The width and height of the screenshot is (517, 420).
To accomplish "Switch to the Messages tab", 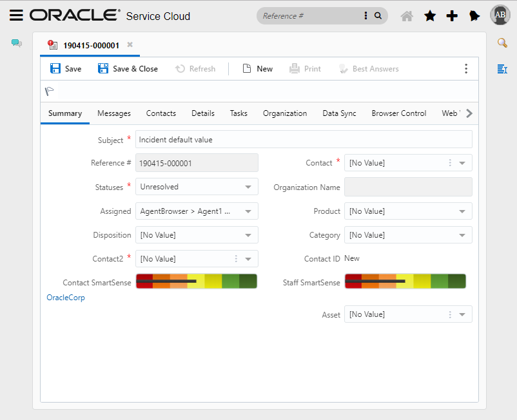I will point(114,113).
